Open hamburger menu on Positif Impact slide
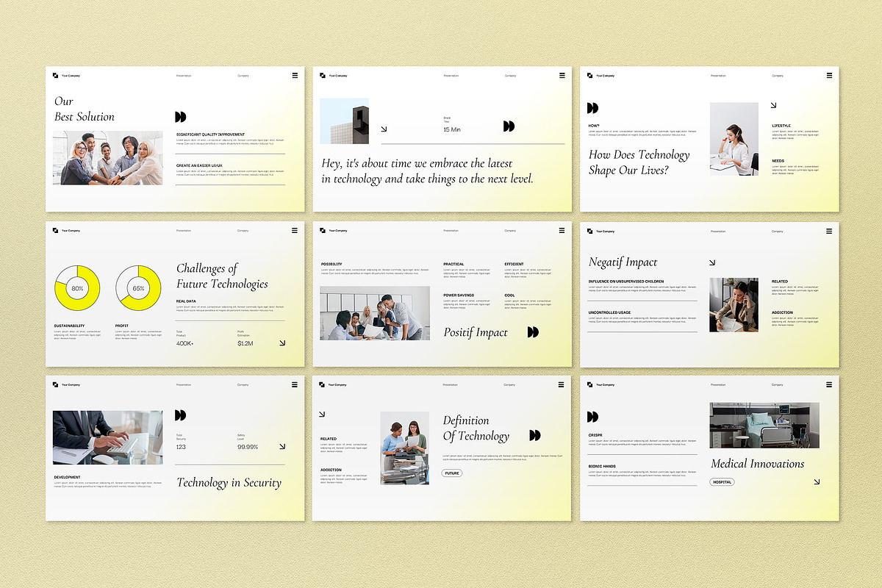This screenshot has height=588, width=882. [x=562, y=230]
